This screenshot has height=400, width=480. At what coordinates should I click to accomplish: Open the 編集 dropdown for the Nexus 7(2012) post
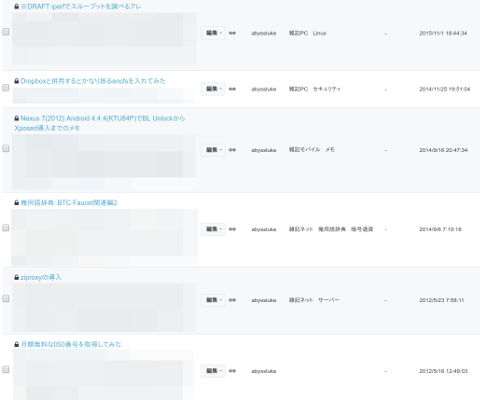[x=213, y=150]
